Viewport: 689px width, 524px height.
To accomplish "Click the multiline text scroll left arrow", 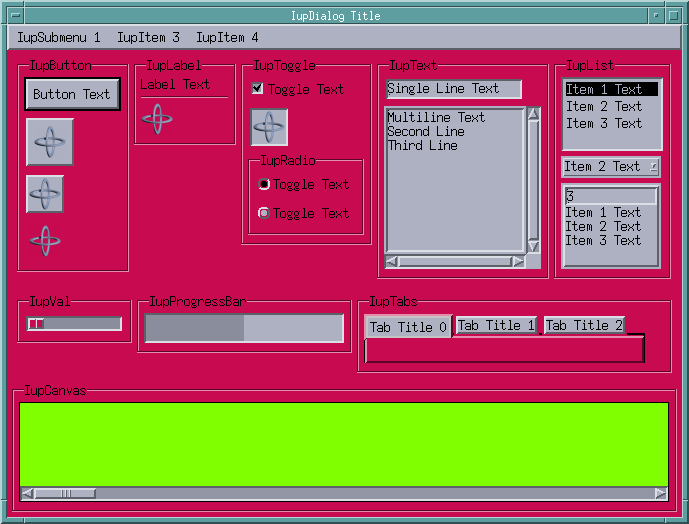I will pos(391,262).
